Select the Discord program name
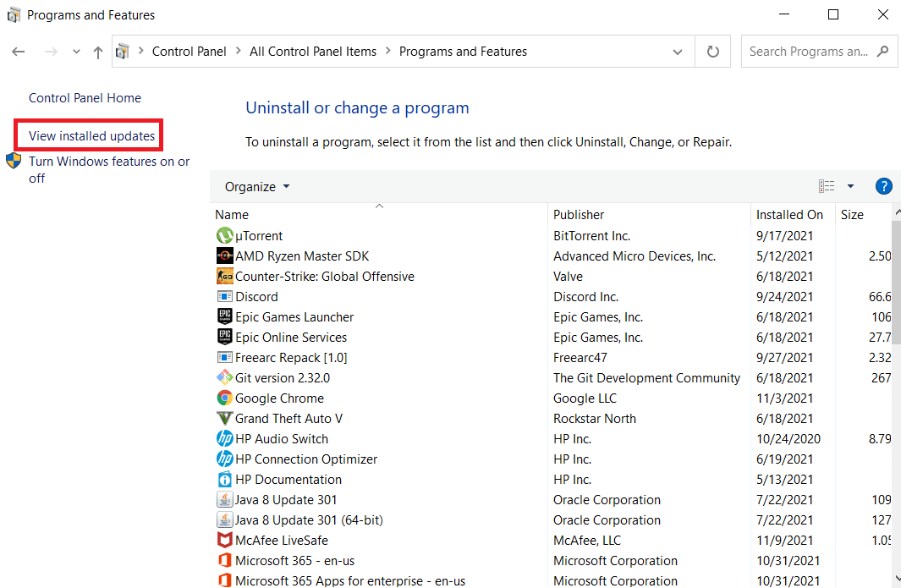The width and height of the screenshot is (901, 588). coord(256,297)
